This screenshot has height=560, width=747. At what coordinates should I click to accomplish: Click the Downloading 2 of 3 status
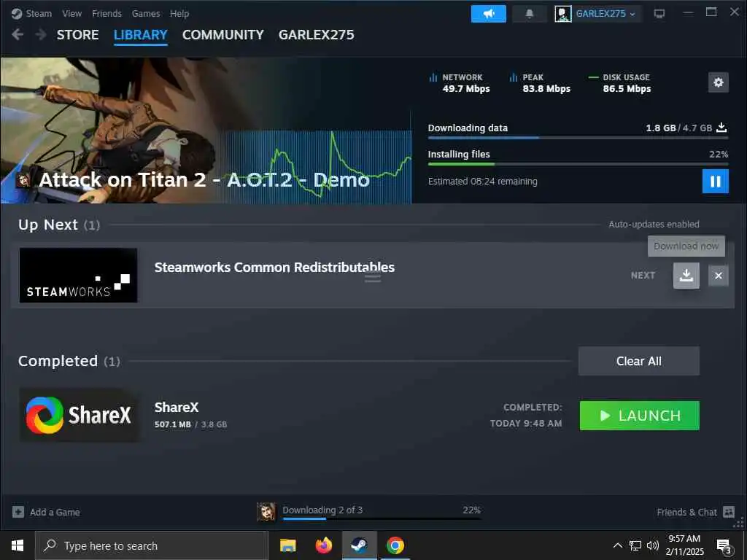[x=322, y=510]
